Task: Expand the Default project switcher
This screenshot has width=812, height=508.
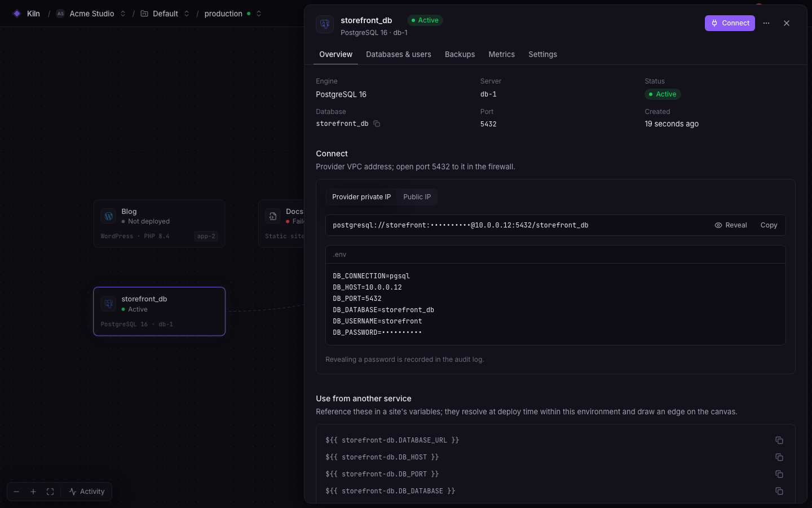Action: pyautogui.click(x=187, y=14)
